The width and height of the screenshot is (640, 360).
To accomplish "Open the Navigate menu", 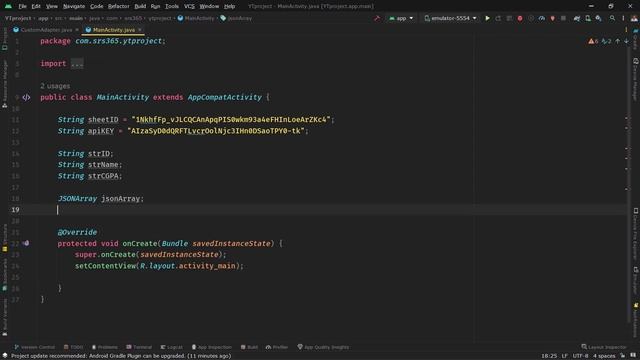I will tap(74, 6).
